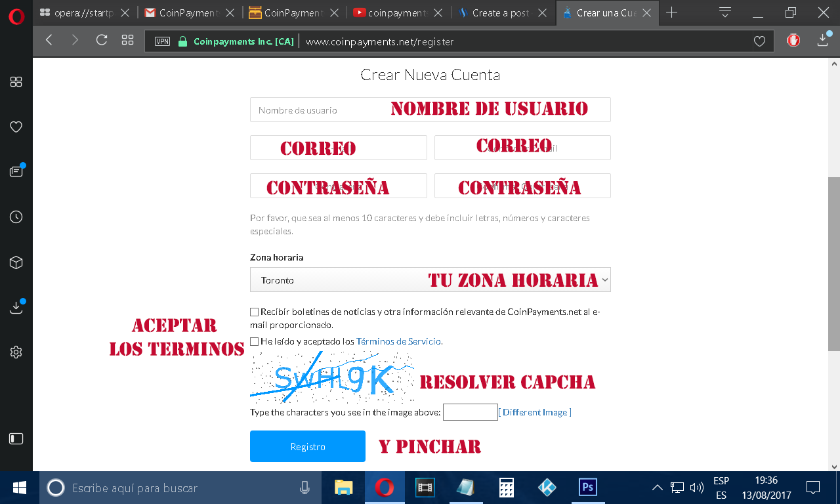Screen dimensions: 840x504
Task: Open the Action Center notifications
Action: (812, 488)
